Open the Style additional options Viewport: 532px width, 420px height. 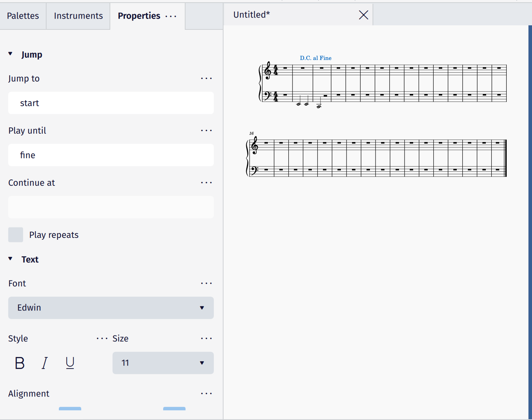pyautogui.click(x=102, y=338)
